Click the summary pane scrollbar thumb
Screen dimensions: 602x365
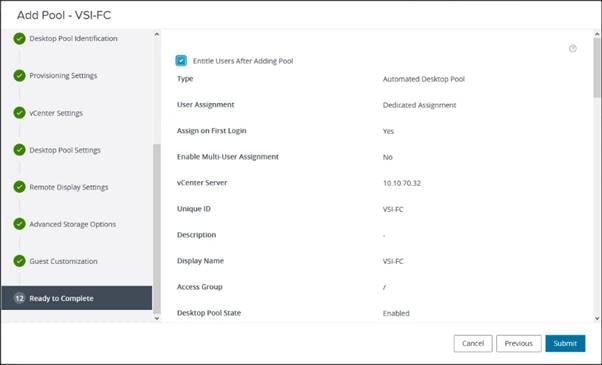(597, 68)
